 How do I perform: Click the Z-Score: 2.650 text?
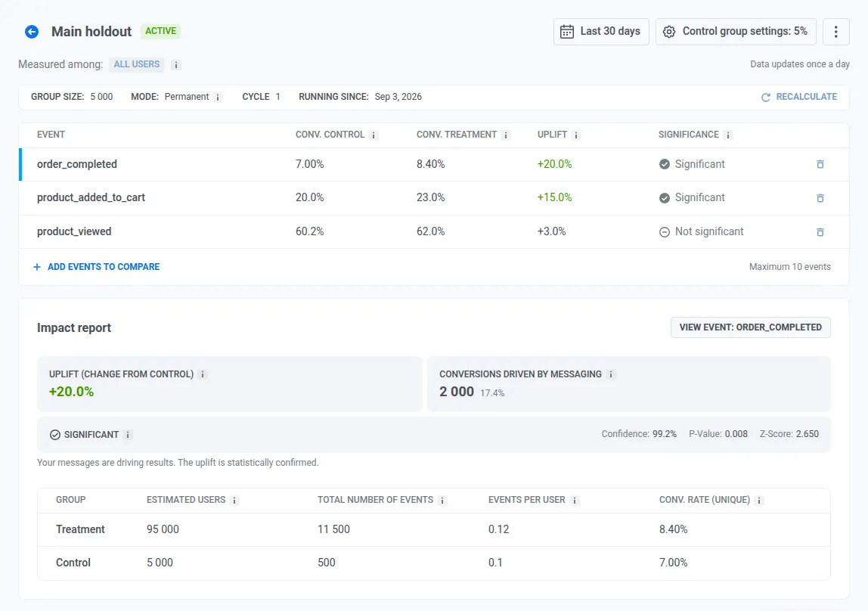(789, 434)
